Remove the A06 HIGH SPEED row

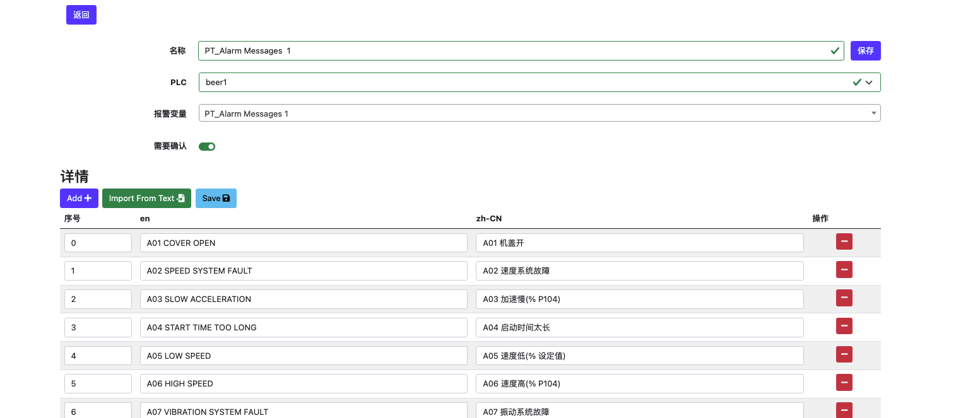click(x=844, y=383)
